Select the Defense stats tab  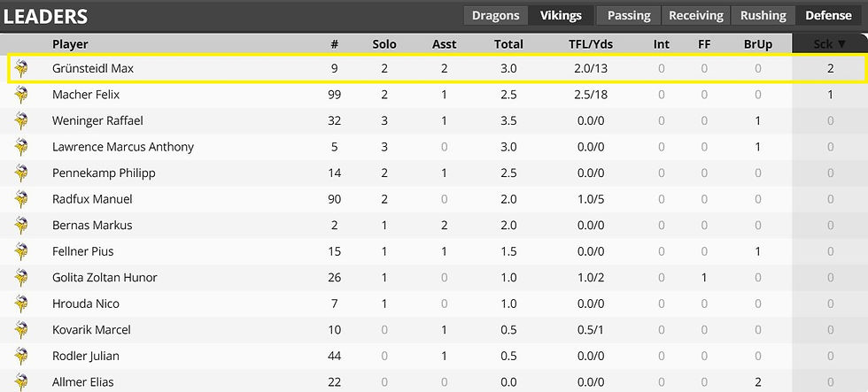pos(828,15)
